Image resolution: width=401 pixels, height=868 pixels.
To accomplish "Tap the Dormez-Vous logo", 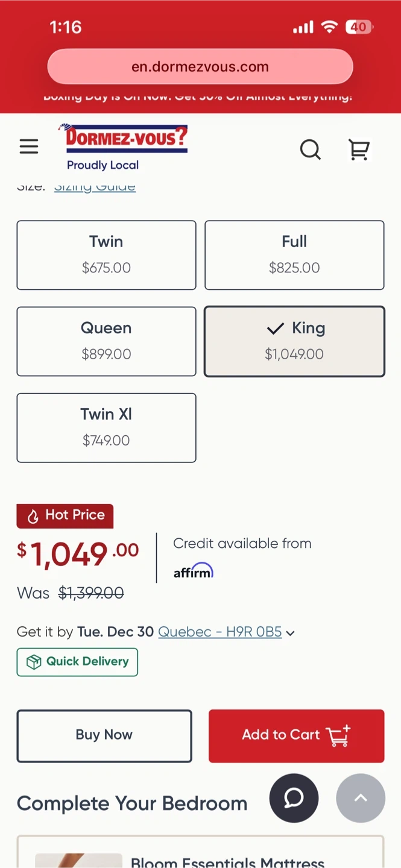I will (x=123, y=147).
